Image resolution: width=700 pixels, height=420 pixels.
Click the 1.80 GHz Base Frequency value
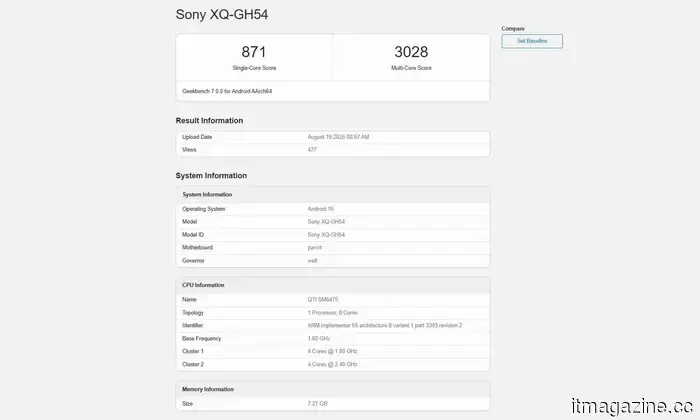pyautogui.click(x=319, y=339)
